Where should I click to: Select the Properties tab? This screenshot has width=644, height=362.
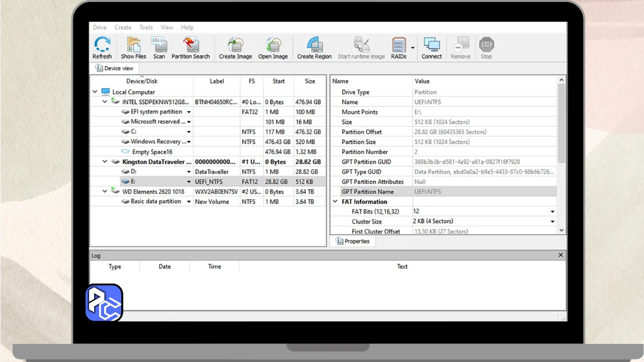[x=352, y=241]
